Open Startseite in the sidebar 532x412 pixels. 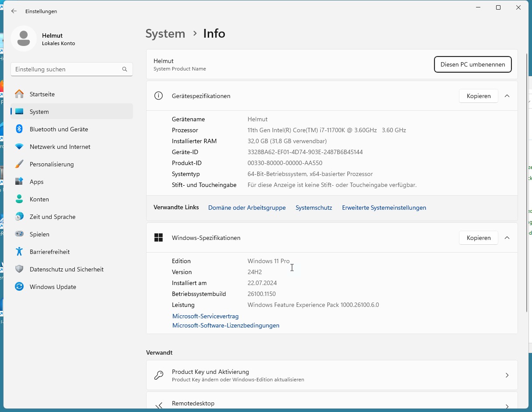coord(72,94)
